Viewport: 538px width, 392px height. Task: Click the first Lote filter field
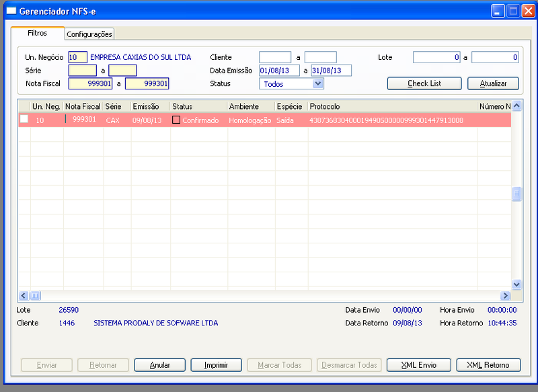[436, 57]
